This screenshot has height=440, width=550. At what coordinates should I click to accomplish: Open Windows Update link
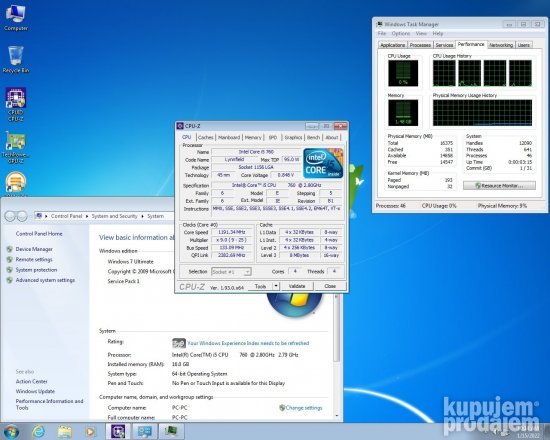[x=35, y=391]
